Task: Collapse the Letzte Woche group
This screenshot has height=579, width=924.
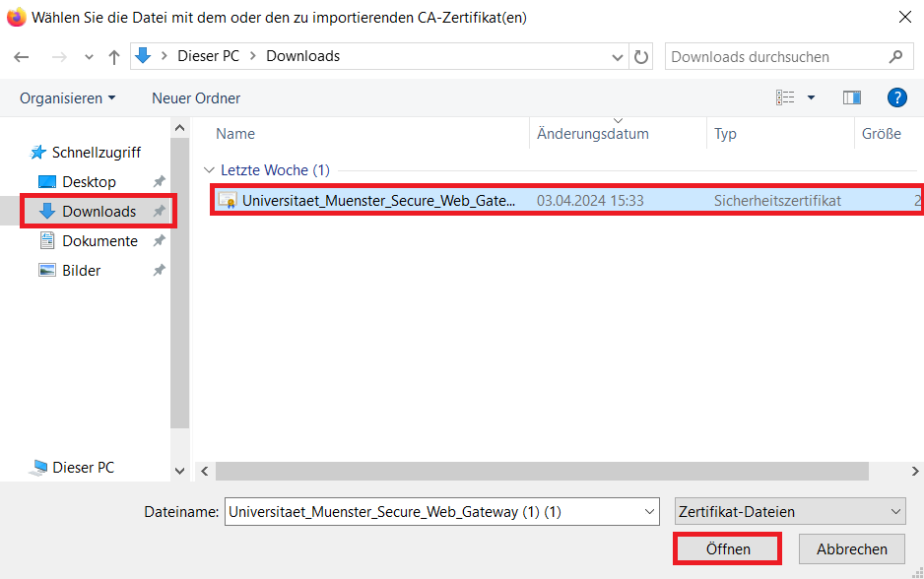Action: click(x=207, y=170)
